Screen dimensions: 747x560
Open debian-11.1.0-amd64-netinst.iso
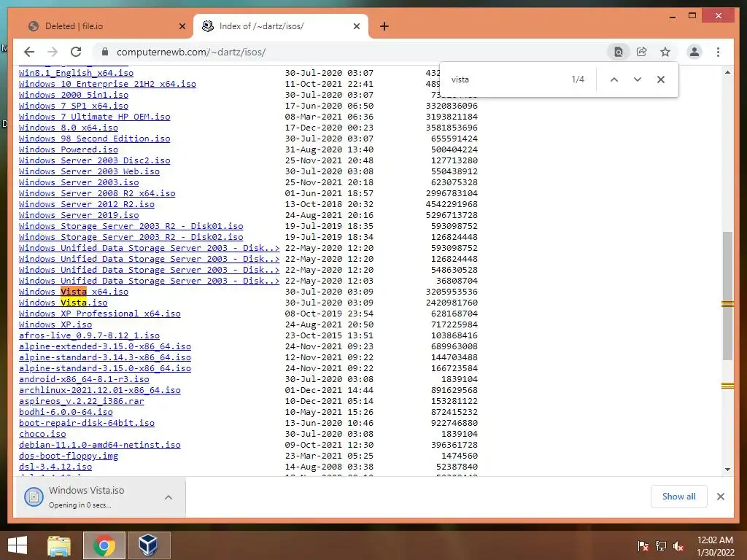coord(99,446)
